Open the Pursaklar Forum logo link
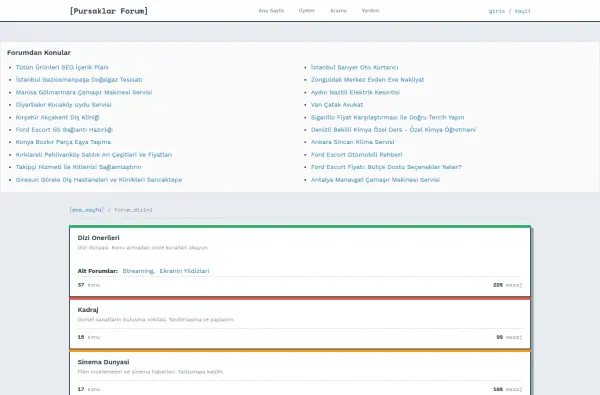 point(109,11)
